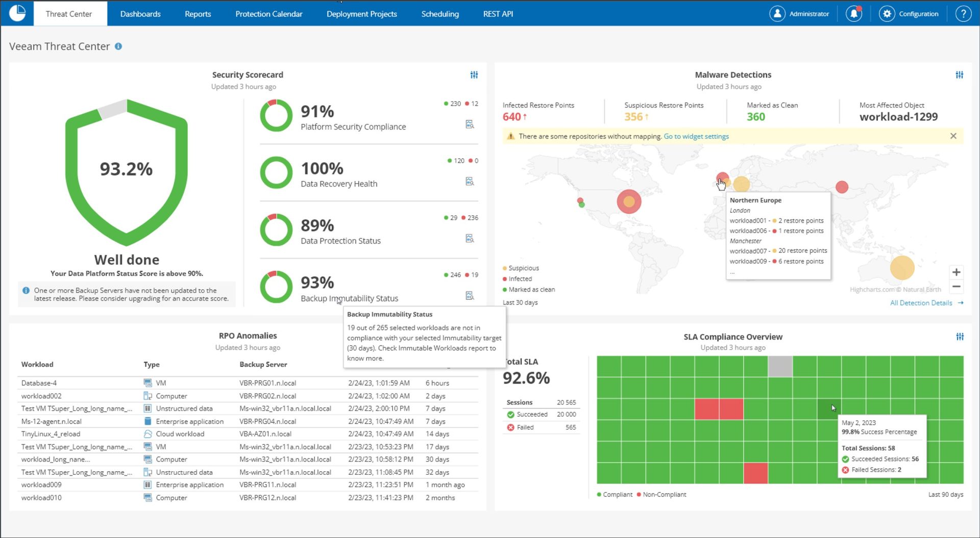Open SLA Compliance Overview widget settings icon
980x538 pixels.
pos(960,337)
